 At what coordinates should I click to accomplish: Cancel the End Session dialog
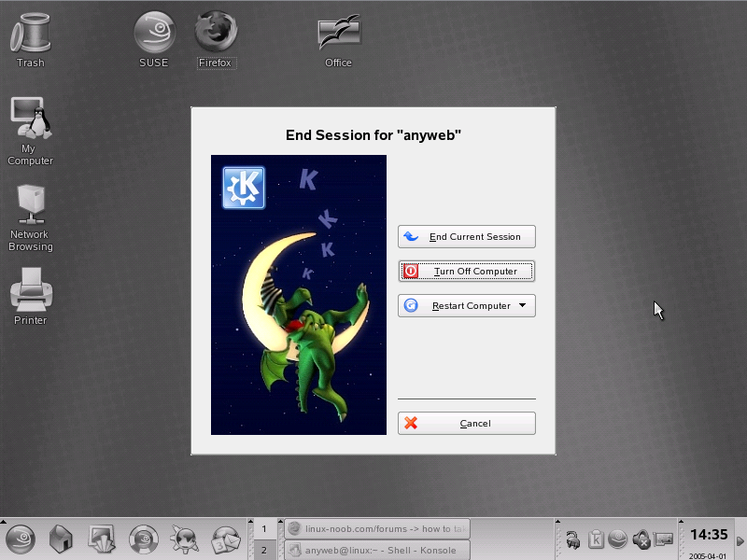(466, 424)
